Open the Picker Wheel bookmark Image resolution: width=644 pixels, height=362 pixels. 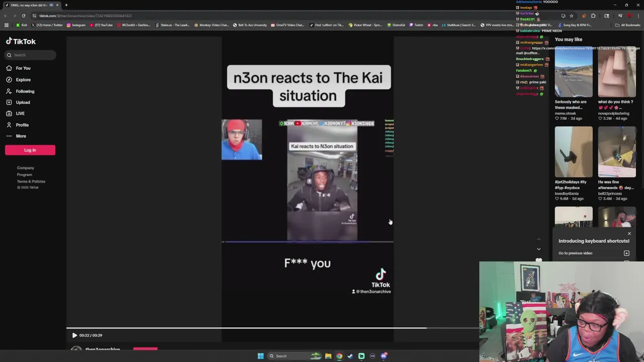(366, 25)
